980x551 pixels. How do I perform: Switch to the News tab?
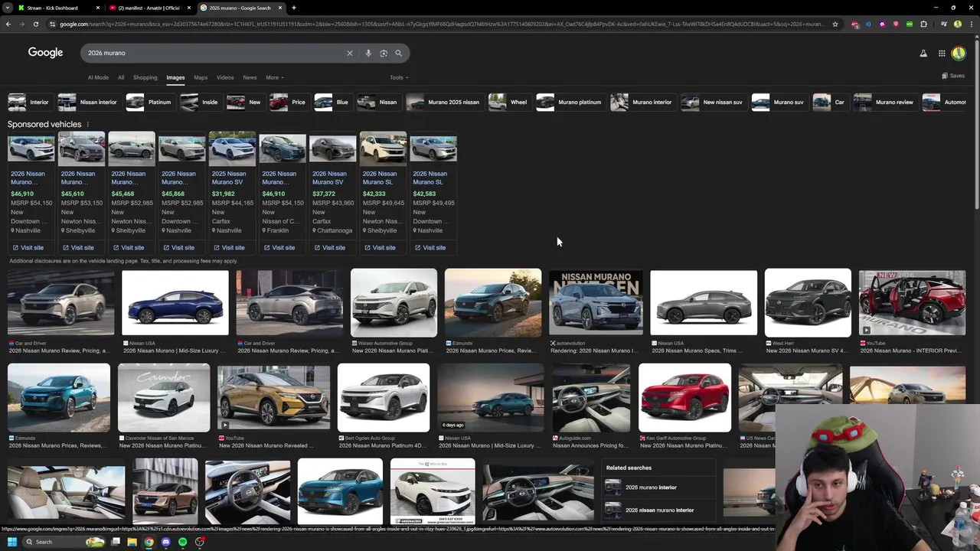pos(250,77)
